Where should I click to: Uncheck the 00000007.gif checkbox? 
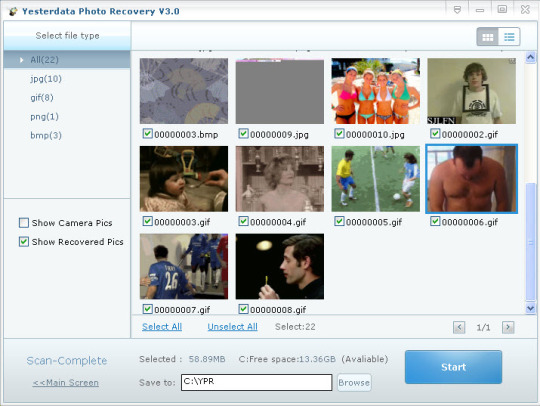click(x=147, y=309)
